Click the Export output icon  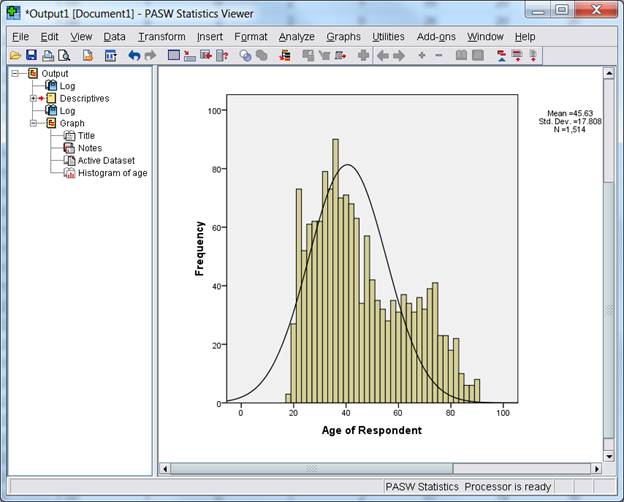[88, 55]
